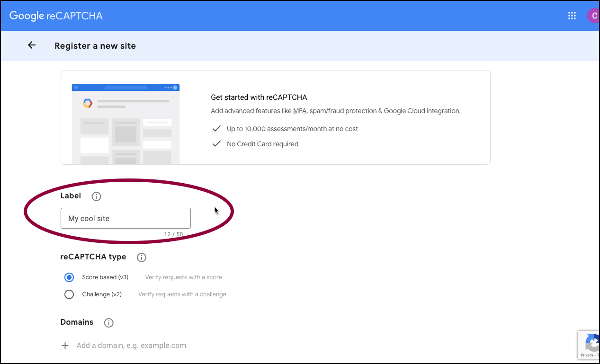Click the Register a new site heading

click(x=95, y=45)
